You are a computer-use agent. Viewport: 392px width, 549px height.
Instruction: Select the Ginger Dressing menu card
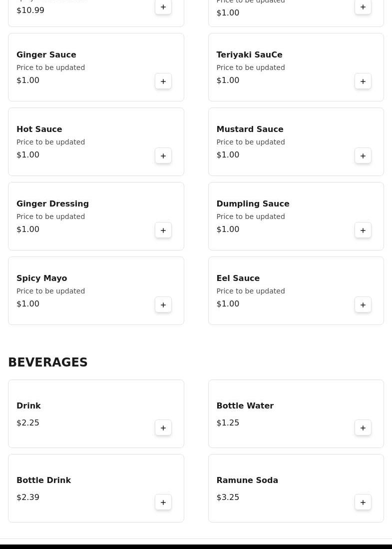click(96, 216)
